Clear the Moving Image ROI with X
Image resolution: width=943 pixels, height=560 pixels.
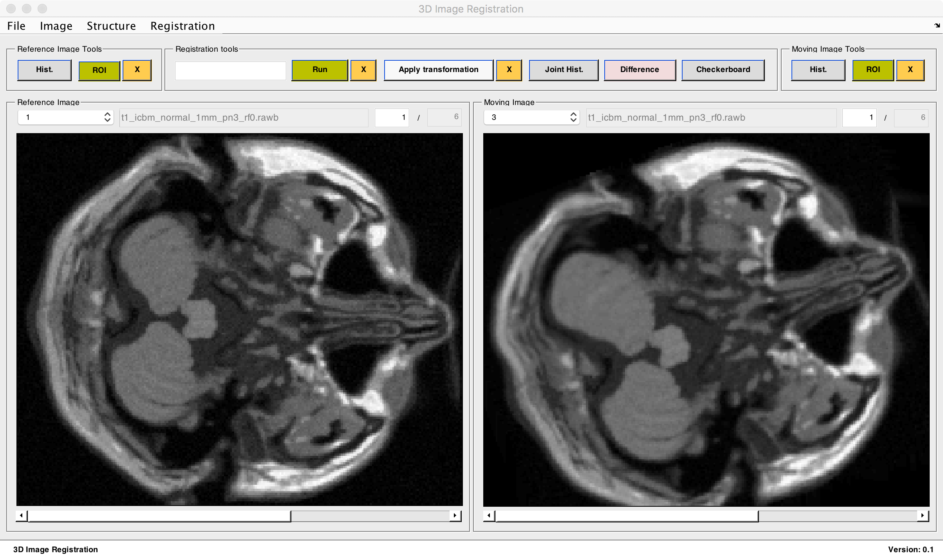tap(910, 70)
